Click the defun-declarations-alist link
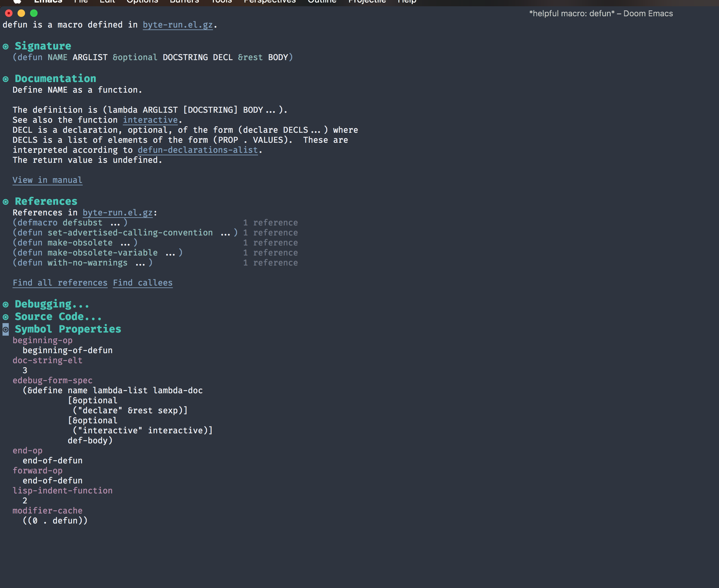Screen dimensions: 719x588 198,150
